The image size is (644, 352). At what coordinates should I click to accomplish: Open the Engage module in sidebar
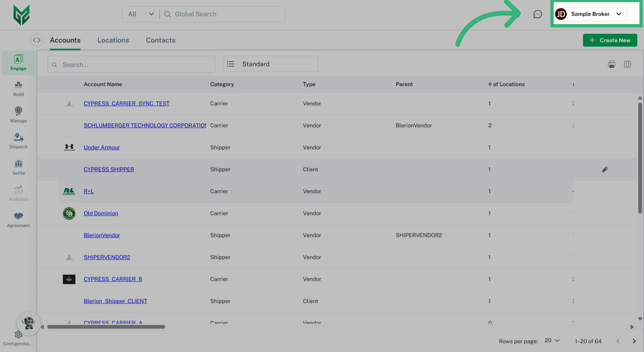(18, 63)
